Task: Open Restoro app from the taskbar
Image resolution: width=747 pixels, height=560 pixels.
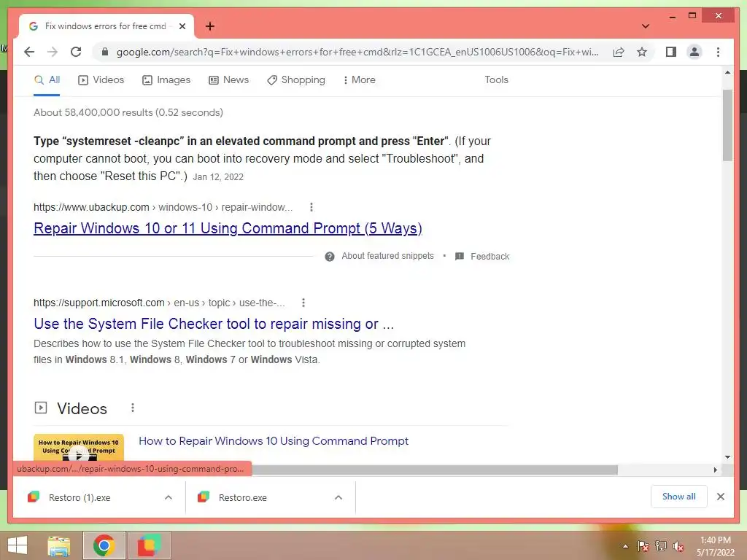Action: click(149, 545)
